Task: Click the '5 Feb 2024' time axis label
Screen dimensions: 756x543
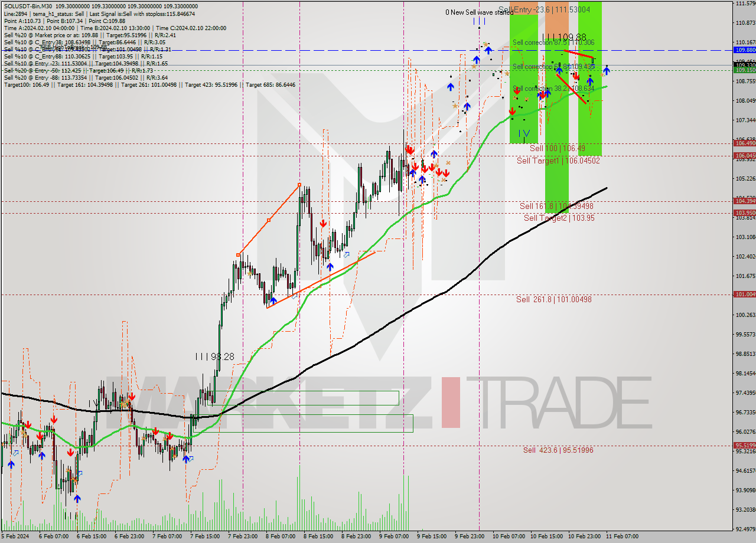Action: 15,537
